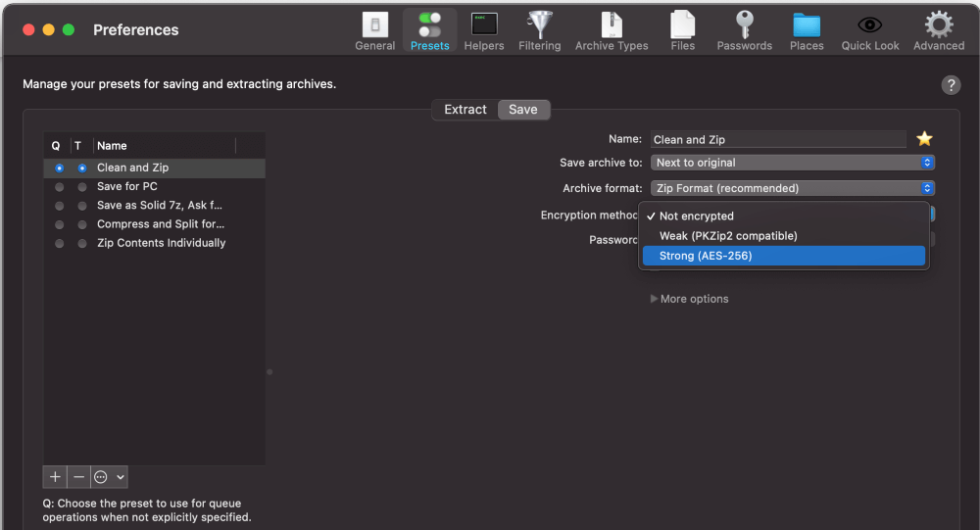Open the Filtering funnel pane
This screenshot has width=980, height=530.
pyautogui.click(x=539, y=30)
